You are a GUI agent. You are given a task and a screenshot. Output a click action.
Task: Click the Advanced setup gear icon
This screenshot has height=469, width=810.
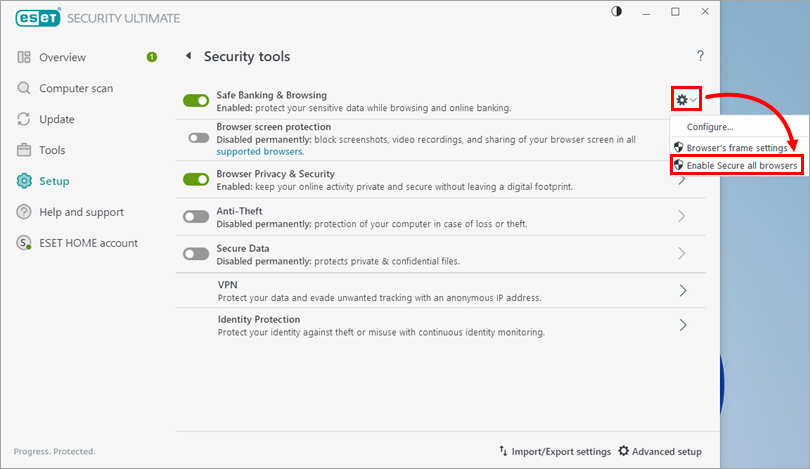coord(624,451)
